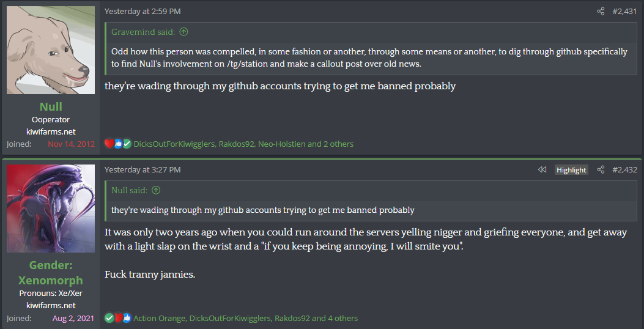
Task: Click thumbs-up reaction on Null's post
Action: coord(118,144)
